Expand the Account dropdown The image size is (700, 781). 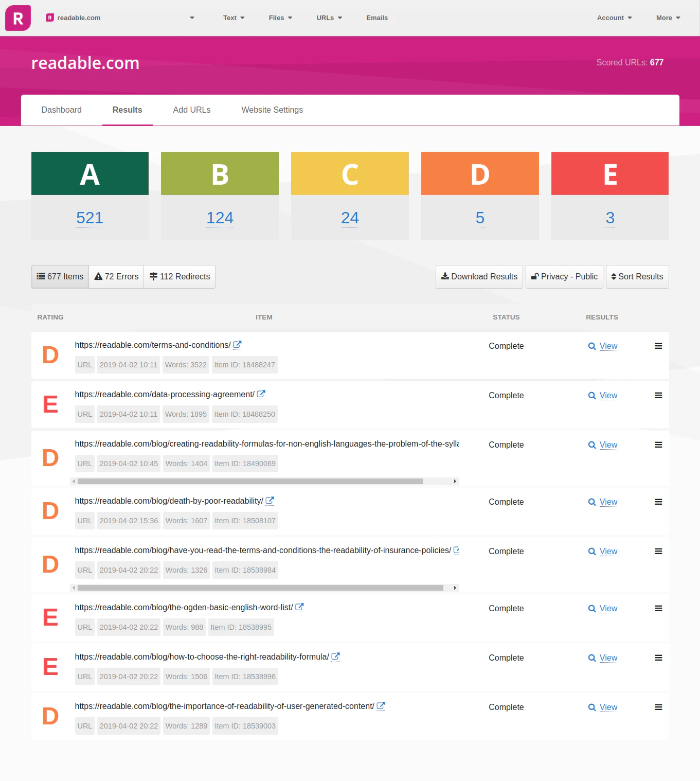[x=614, y=17]
